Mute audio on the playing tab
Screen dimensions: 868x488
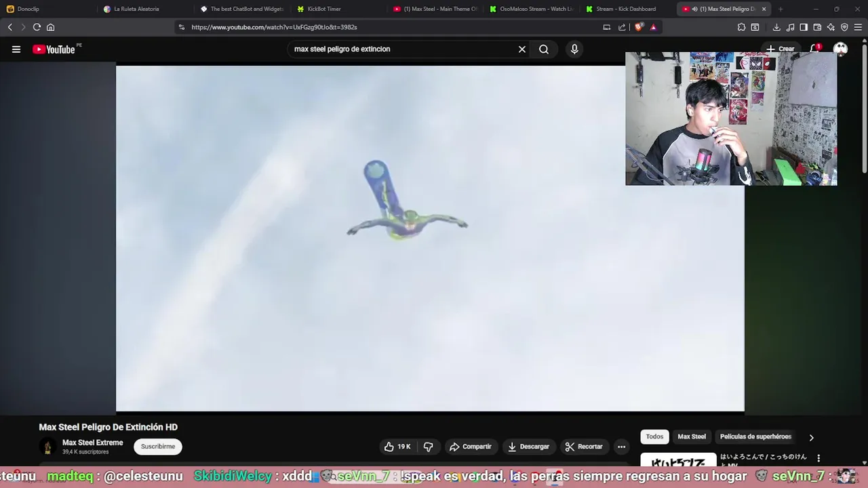(x=694, y=9)
